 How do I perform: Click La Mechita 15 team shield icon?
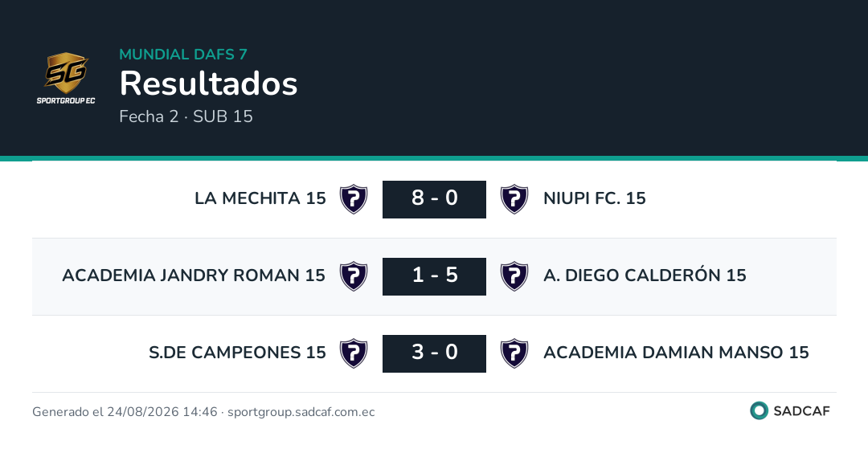[x=354, y=199]
